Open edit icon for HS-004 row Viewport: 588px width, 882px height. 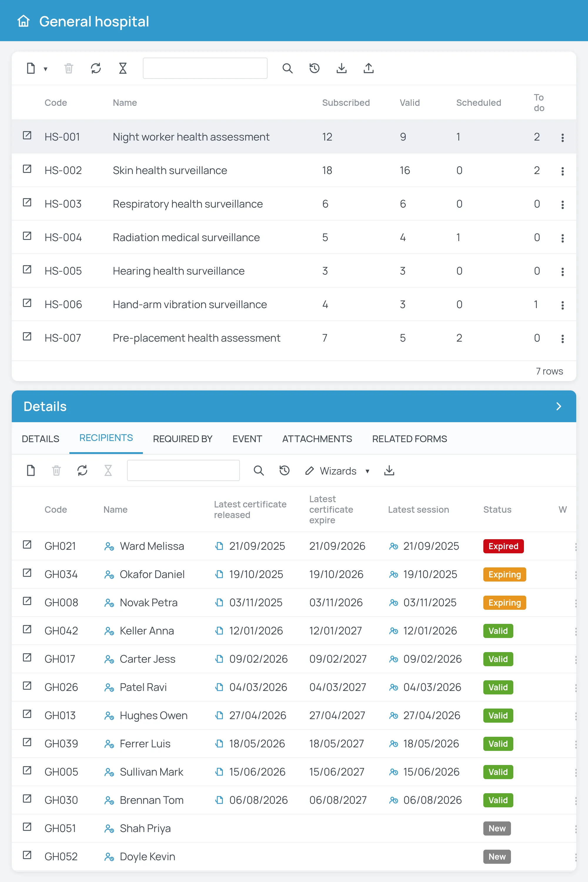coord(27,236)
